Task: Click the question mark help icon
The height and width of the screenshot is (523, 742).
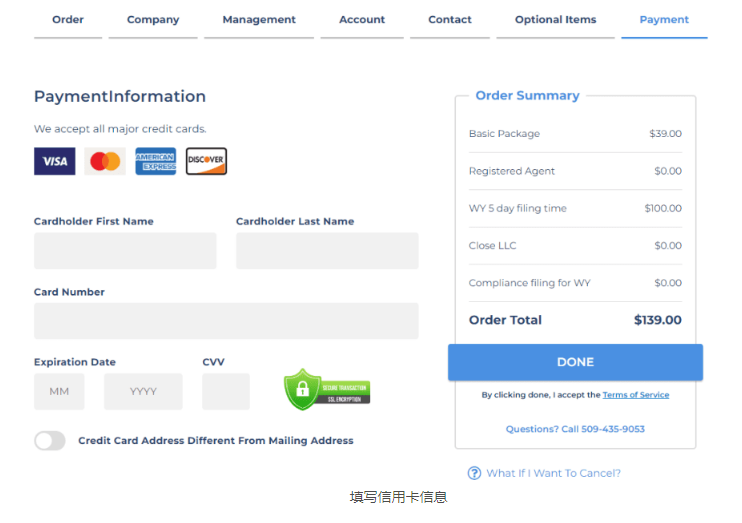Action: [x=474, y=473]
